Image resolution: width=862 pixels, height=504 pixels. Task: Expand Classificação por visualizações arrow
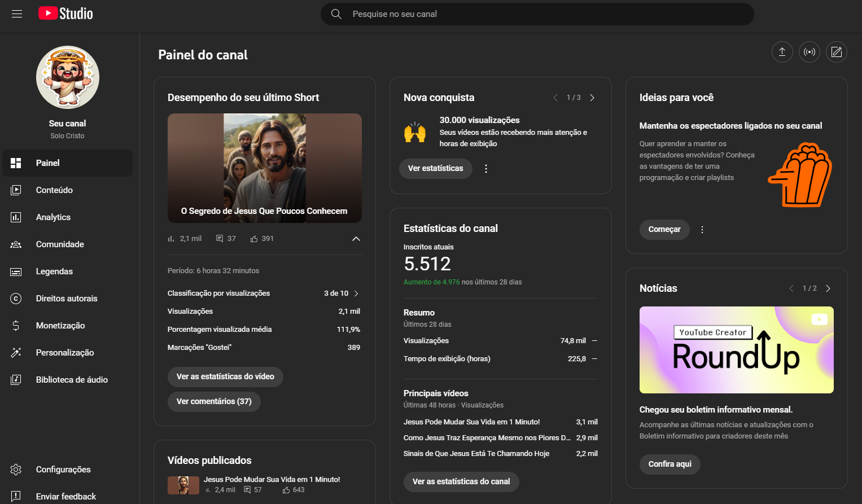pos(356,293)
